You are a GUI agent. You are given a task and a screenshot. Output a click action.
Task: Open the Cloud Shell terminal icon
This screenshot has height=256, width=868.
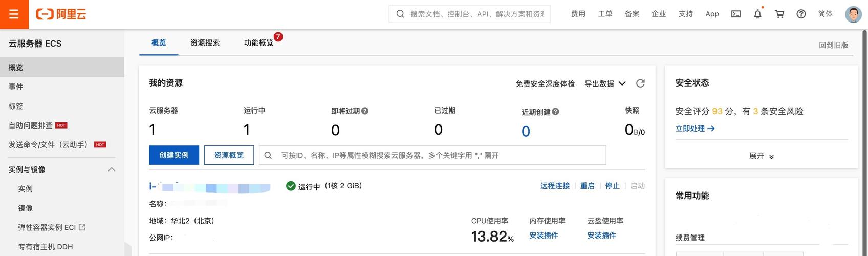[x=736, y=14]
